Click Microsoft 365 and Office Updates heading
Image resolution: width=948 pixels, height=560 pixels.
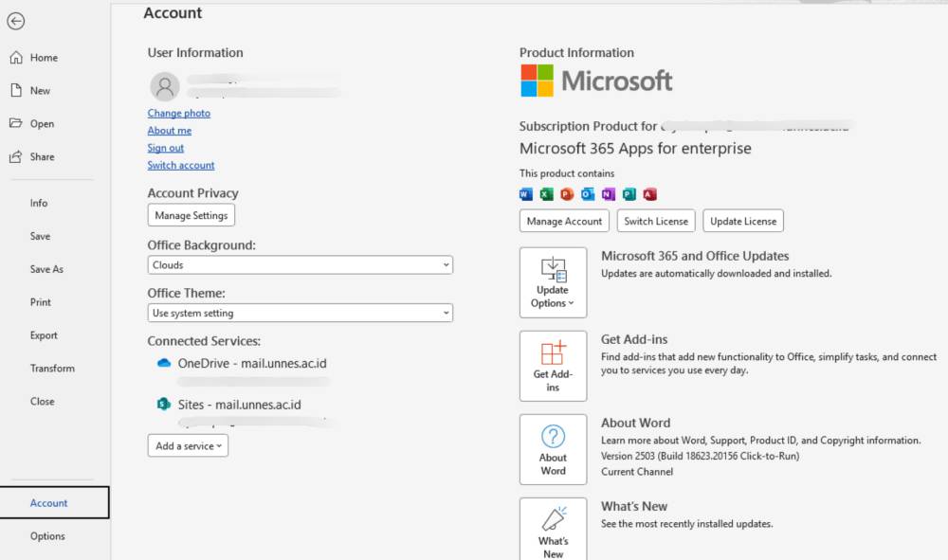coord(695,256)
